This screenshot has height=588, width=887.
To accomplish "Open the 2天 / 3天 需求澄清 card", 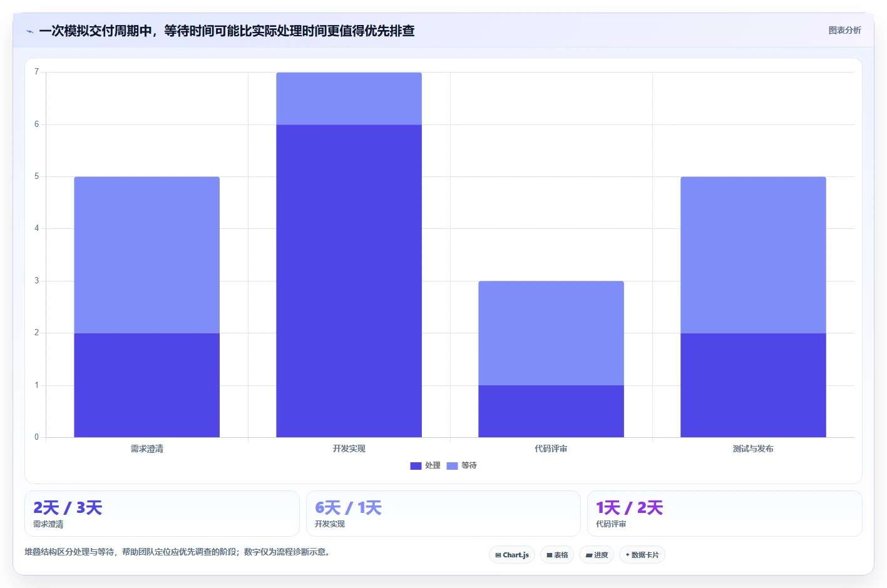I will (162, 514).
